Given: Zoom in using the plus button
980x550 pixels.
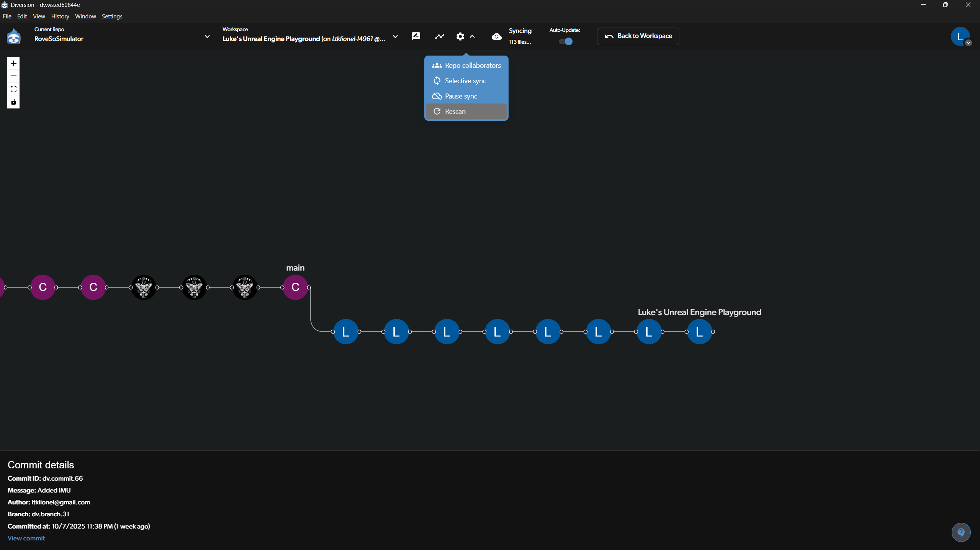Looking at the screenshot, I should point(13,64).
